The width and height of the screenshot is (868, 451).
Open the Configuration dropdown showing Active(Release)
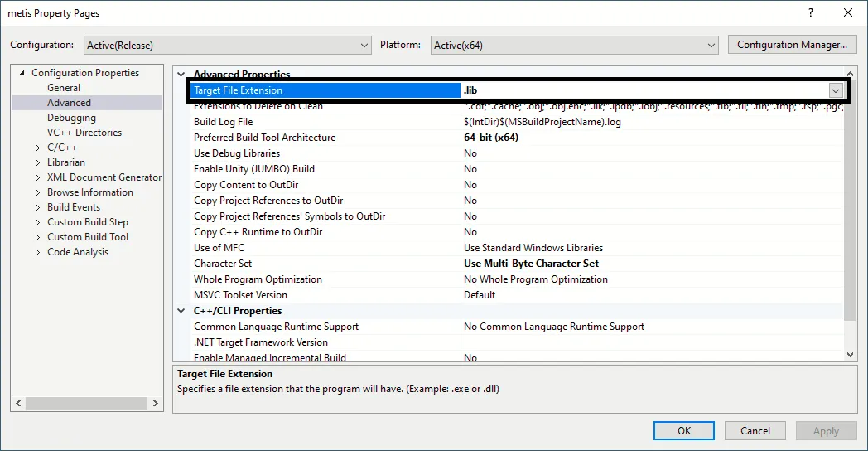pyautogui.click(x=228, y=46)
